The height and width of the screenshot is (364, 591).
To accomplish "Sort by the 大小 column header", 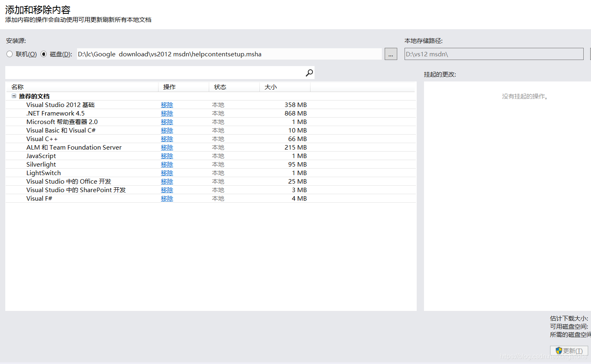I will point(285,87).
